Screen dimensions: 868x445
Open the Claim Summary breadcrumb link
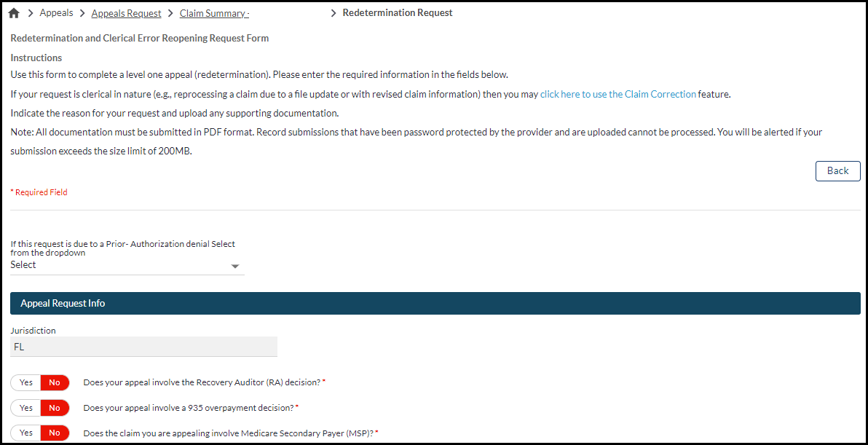[214, 13]
